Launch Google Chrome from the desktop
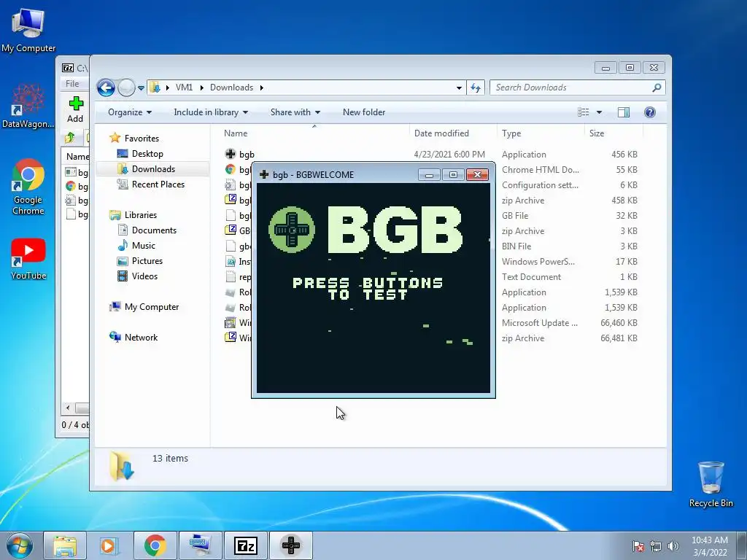The height and width of the screenshot is (560, 747). tap(28, 187)
